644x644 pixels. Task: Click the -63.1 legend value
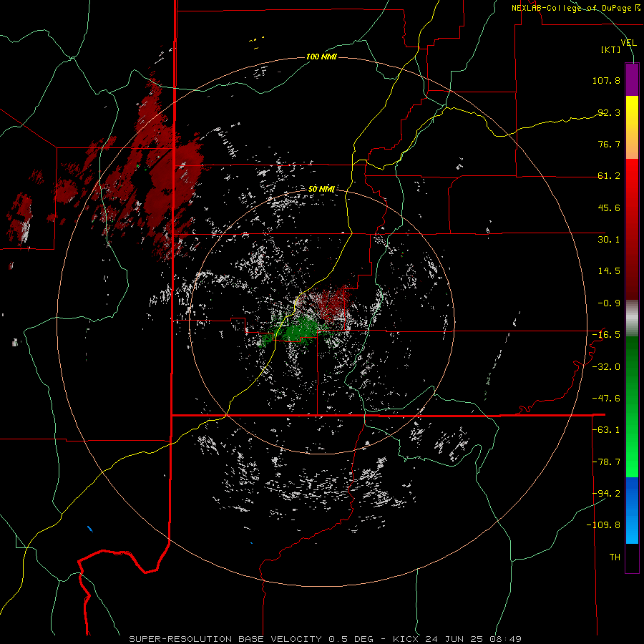click(606, 430)
